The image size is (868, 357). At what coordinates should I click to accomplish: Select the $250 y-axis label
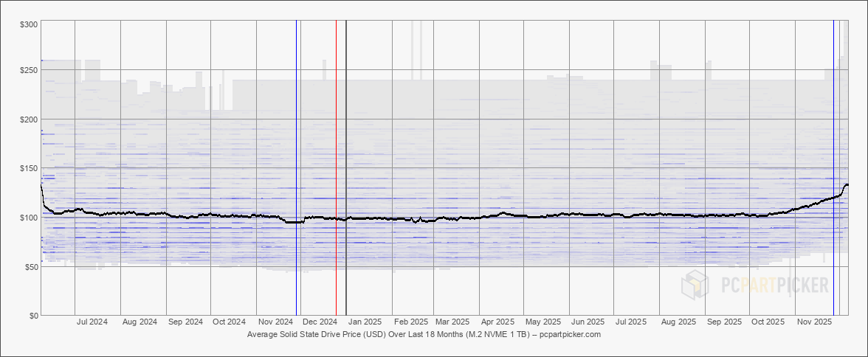tap(29, 70)
